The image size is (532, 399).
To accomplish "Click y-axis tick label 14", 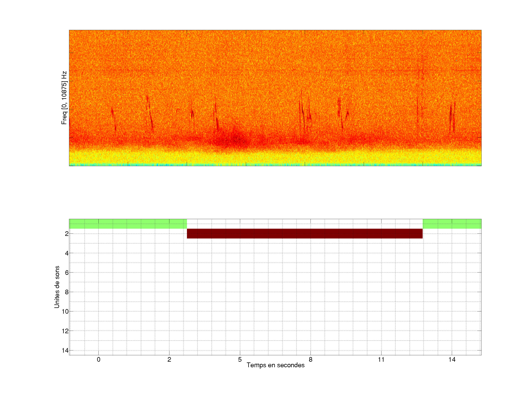I will [65, 350].
